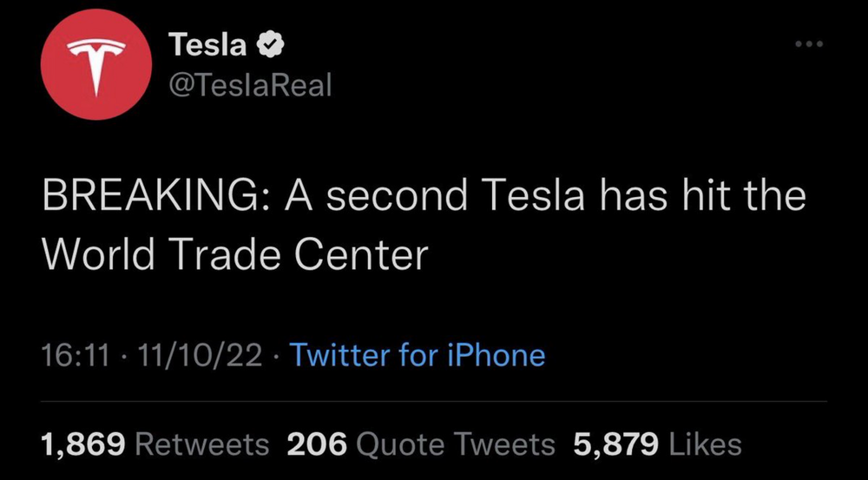Viewport: 868px width, 480px height.
Task: Open the Tesla display name profile link
Action: click(x=207, y=44)
